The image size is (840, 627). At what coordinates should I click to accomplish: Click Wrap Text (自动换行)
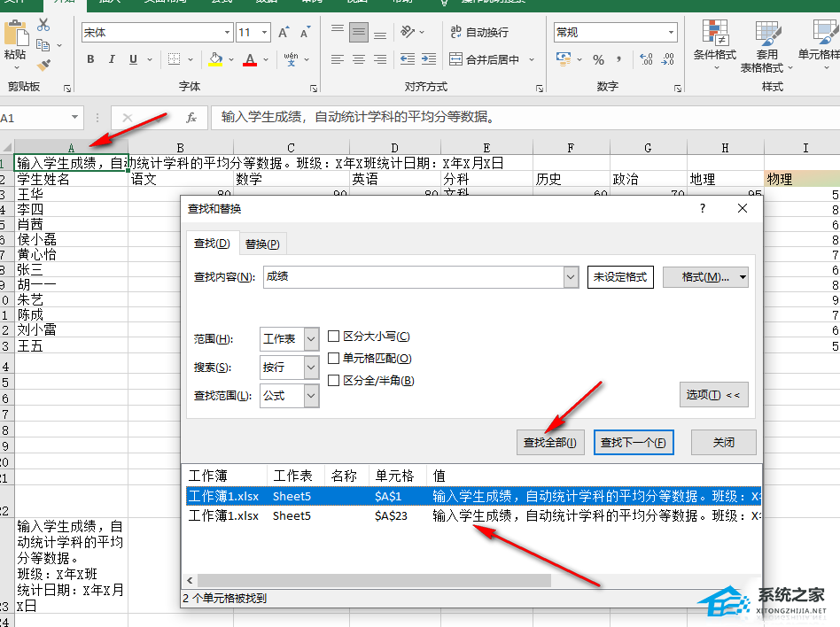(479, 32)
